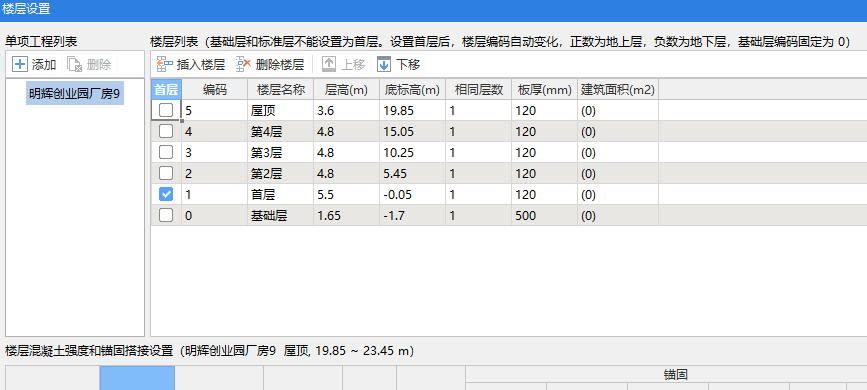Click the 编码 column header
Viewport: 867px width, 390px height.
215,90
